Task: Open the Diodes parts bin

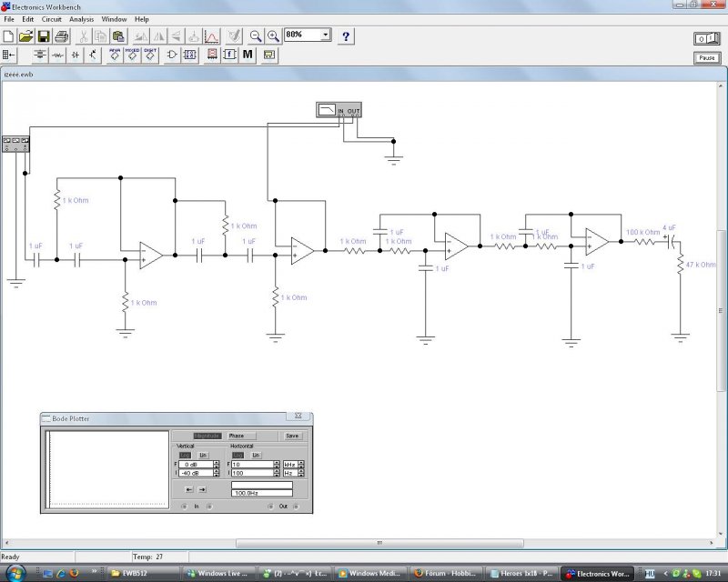Action: pyautogui.click(x=76, y=55)
